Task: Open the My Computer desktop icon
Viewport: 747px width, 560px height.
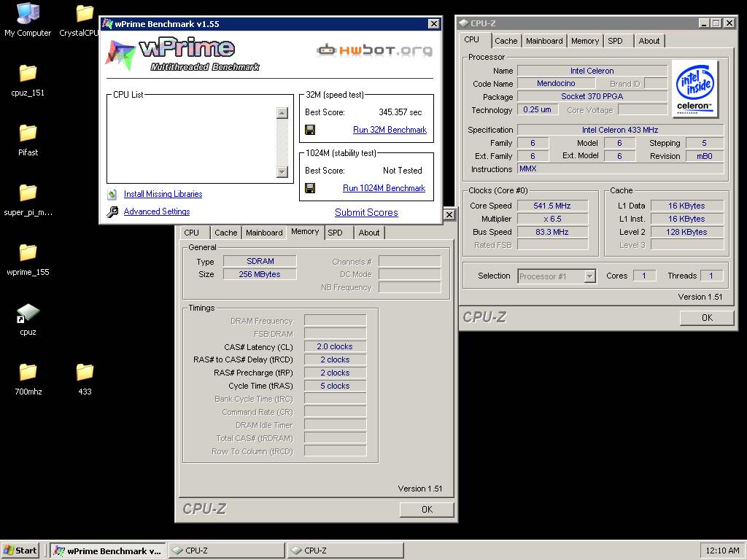Action: click(28, 19)
